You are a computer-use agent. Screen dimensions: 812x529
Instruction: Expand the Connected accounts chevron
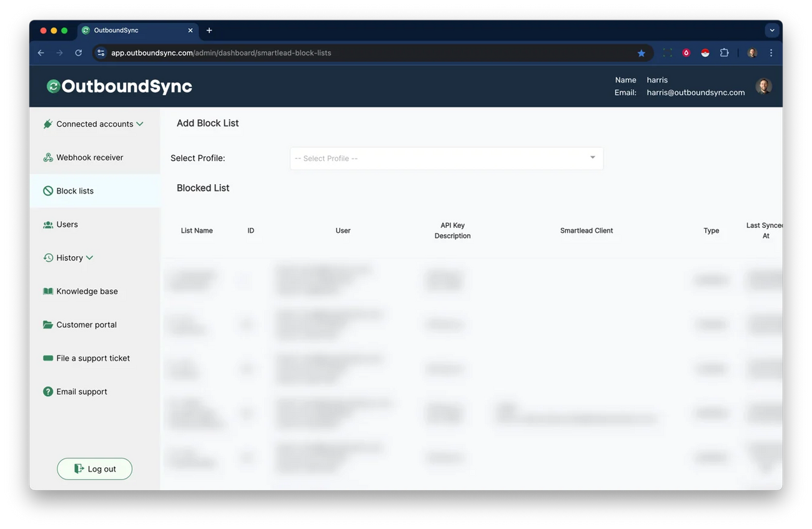pyautogui.click(x=140, y=124)
